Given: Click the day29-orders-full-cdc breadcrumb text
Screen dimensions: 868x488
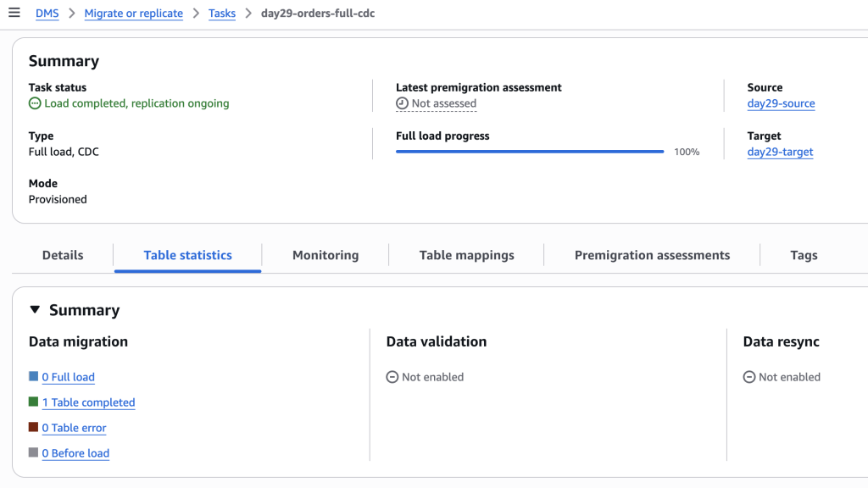Looking at the screenshot, I should (318, 14).
